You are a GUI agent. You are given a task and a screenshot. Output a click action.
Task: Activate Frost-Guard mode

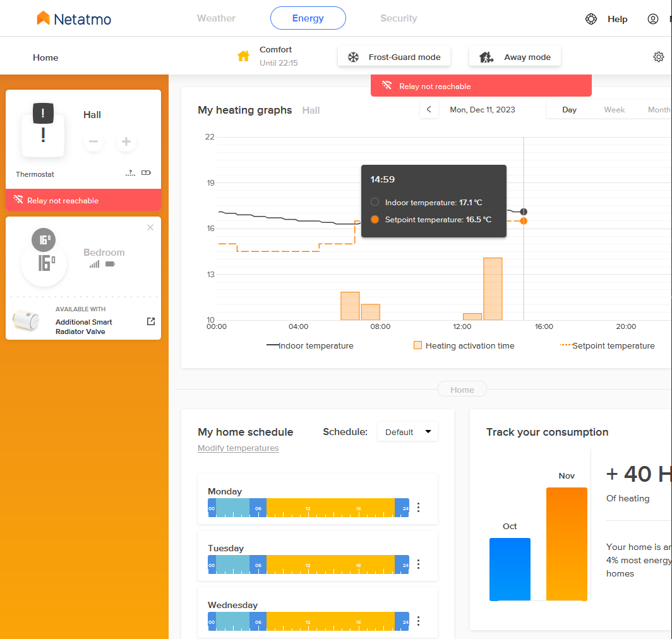[x=394, y=57]
